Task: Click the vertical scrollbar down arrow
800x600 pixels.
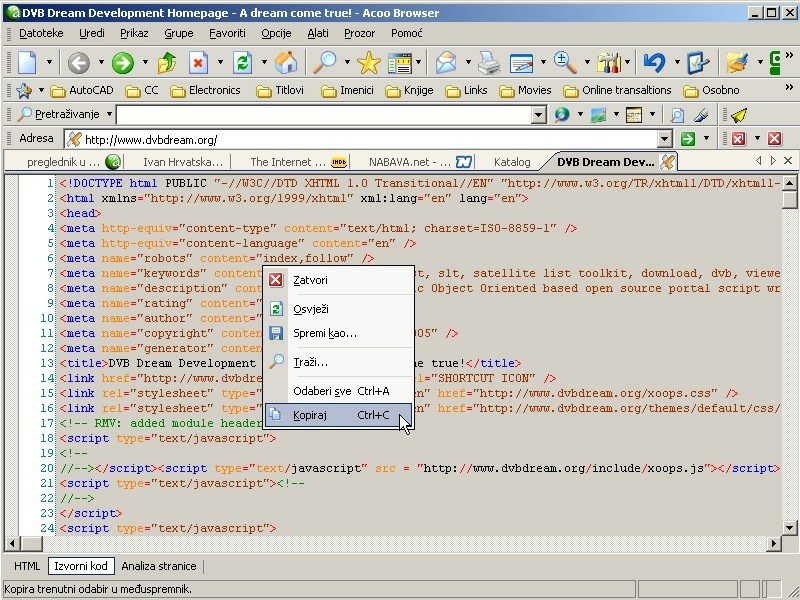Action: click(x=789, y=528)
